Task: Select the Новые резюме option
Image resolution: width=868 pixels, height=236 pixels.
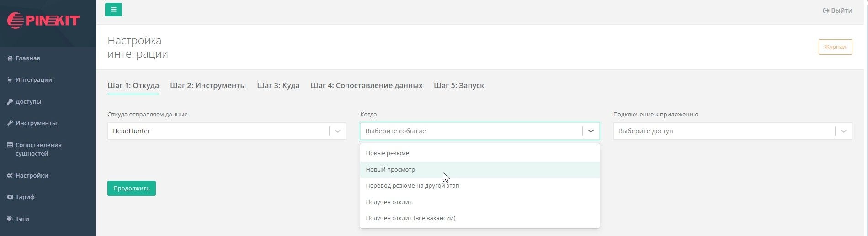Action: pos(388,153)
